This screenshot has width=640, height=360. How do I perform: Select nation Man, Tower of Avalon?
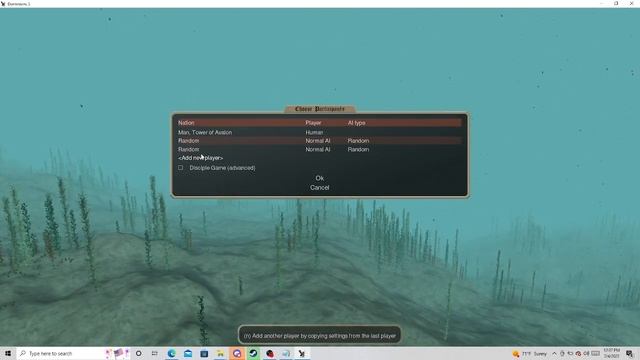click(205, 132)
